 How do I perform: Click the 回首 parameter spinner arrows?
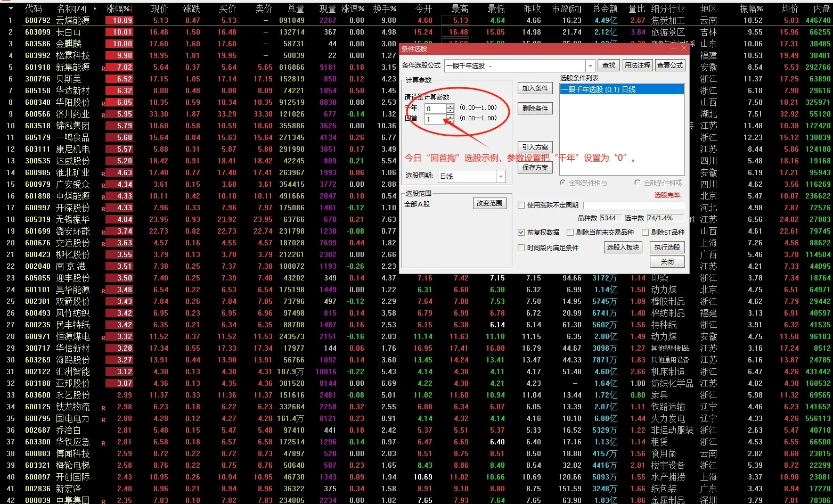(451, 119)
